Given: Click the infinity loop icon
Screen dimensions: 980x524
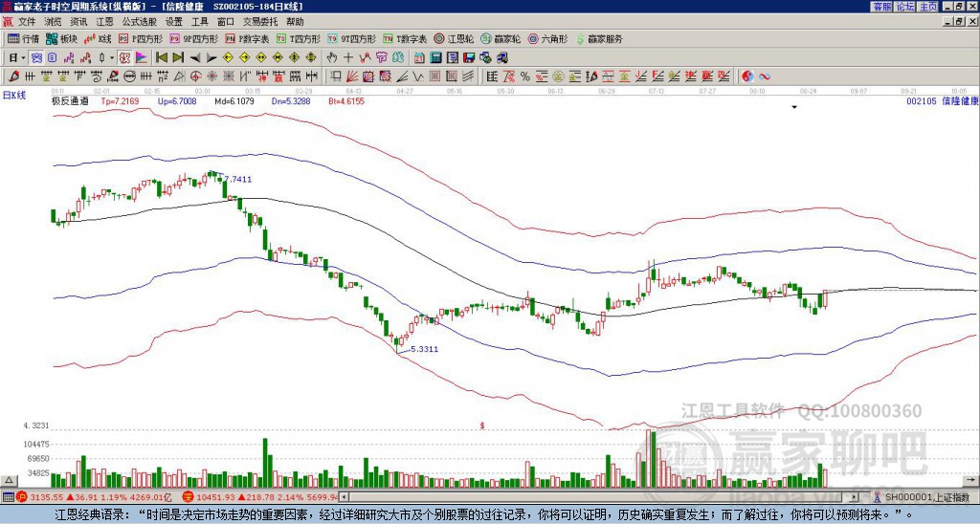Looking at the screenshot, I should point(765,76).
